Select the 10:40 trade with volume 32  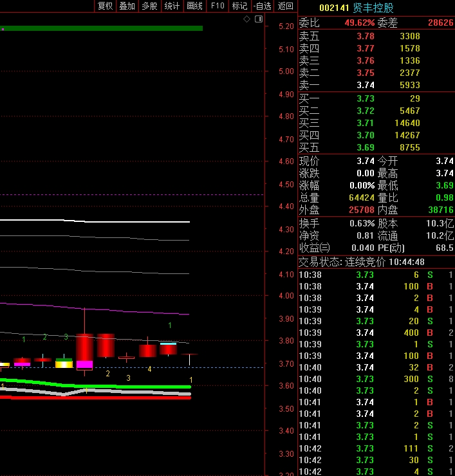pyautogui.click(x=376, y=367)
